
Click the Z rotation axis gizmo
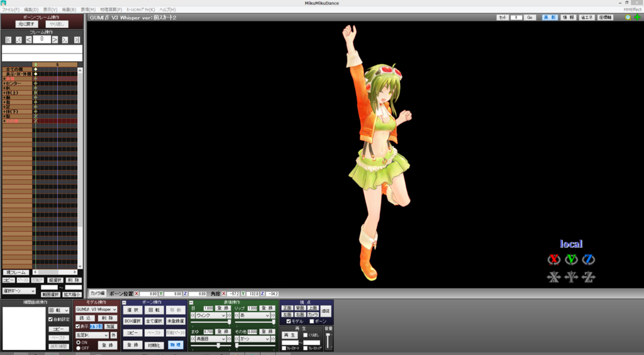pos(589,259)
